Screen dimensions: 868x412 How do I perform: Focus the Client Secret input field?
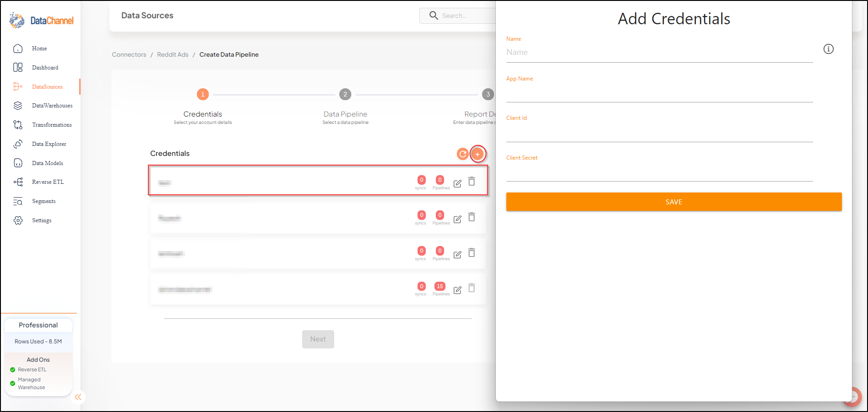pyautogui.click(x=659, y=173)
